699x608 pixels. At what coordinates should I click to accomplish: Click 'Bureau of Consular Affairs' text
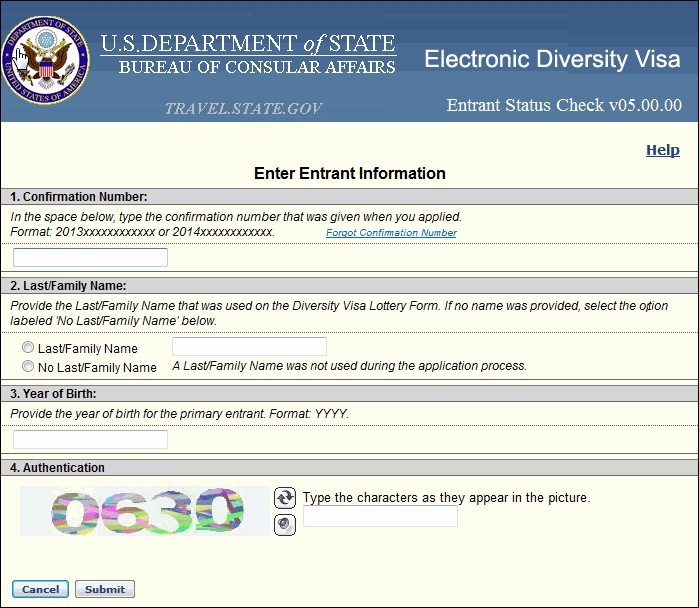257,67
